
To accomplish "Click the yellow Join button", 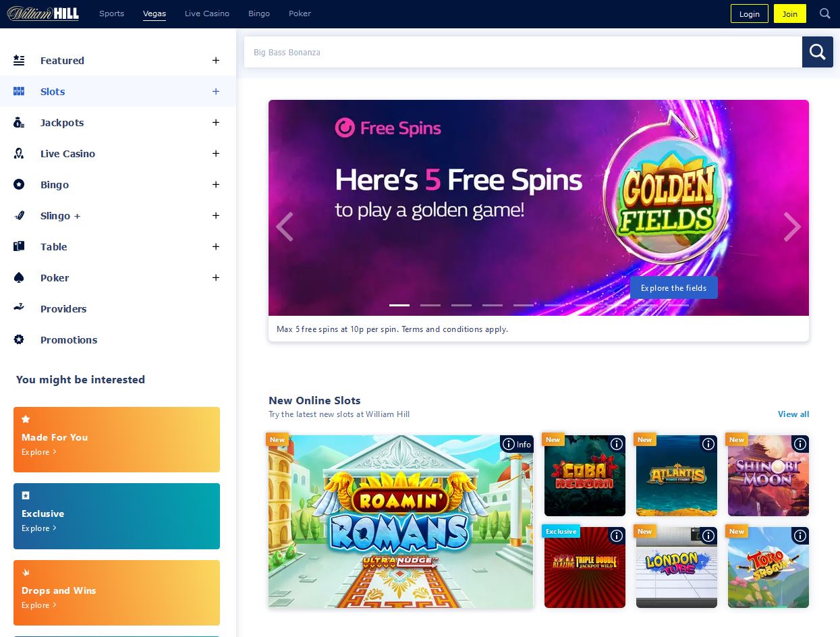I will pyautogui.click(x=790, y=13).
